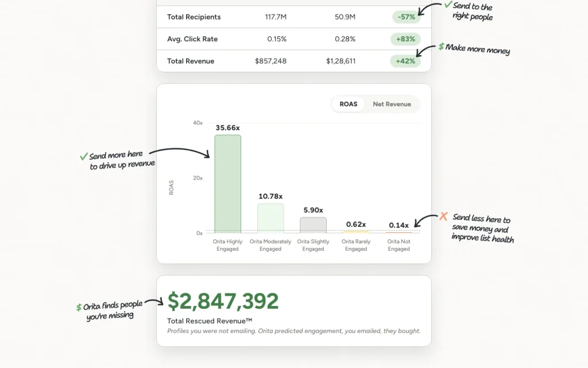Click the Total Recipients row label
The height and width of the screenshot is (368, 588).
point(194,17)
